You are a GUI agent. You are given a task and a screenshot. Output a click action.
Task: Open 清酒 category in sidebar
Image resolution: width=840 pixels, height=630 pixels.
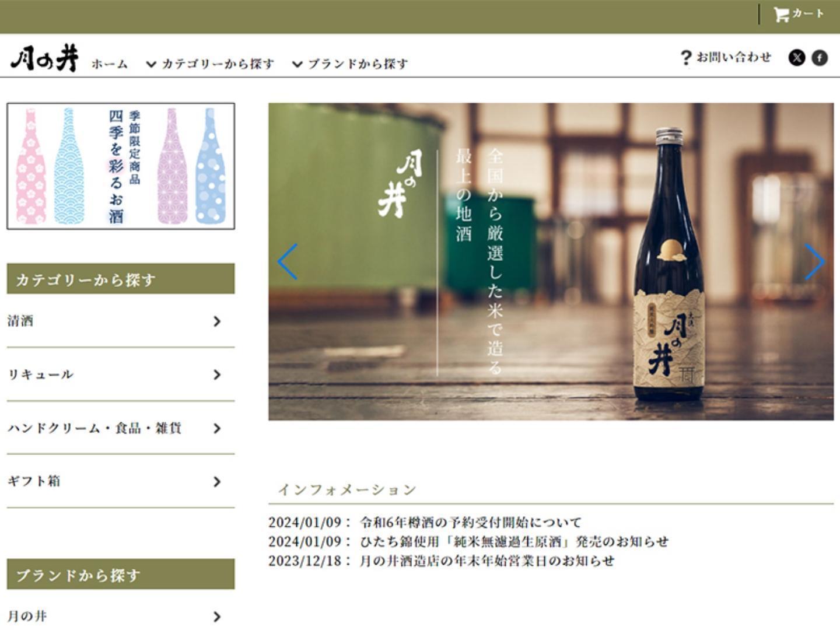tap(121, 321)
